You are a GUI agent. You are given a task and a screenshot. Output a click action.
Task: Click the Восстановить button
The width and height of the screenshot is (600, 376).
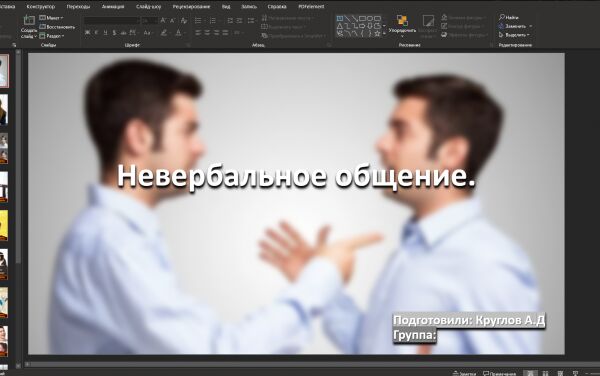[57, 27]
